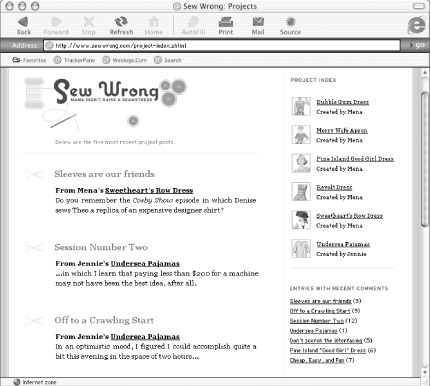Open the TrackerPane bookmark
The height and width of the screenshot is (386, 431).
point(74,60)
